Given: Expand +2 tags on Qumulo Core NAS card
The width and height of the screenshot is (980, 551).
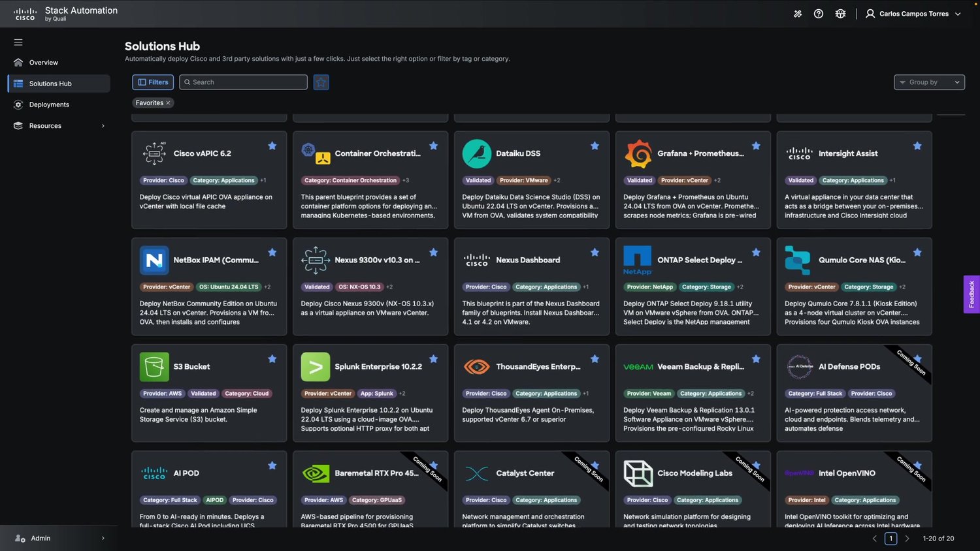Looking at the screenshot, I should pyautogui.click(x=902, y=287).
